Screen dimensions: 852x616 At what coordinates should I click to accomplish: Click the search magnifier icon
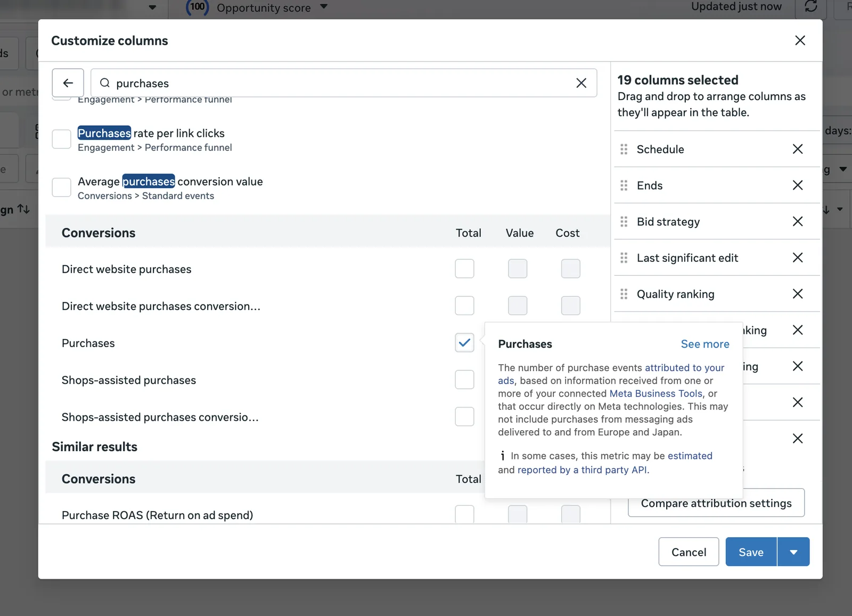click(105, 83)
